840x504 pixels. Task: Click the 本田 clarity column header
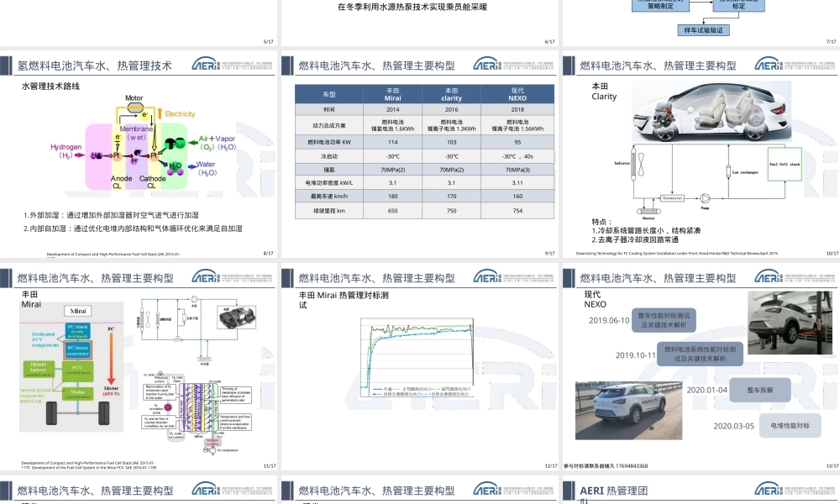coord(452,94)
